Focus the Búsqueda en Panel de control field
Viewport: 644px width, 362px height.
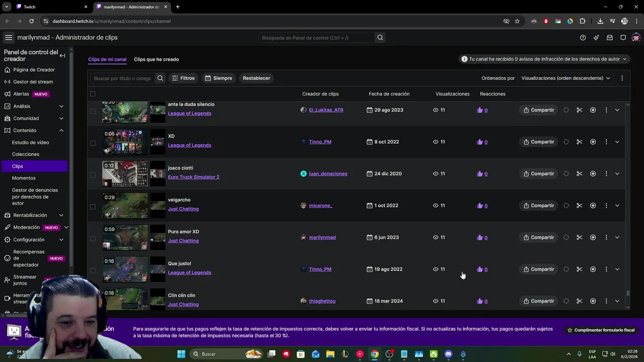point(317,38)
